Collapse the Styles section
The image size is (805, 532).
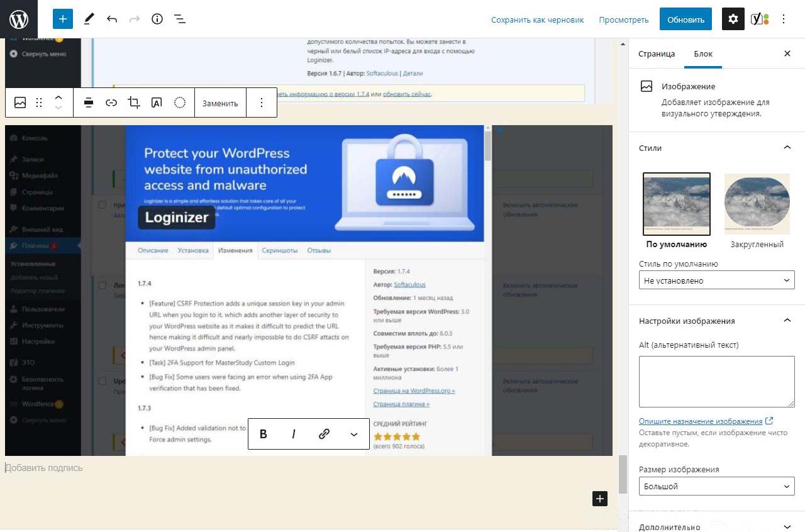point(787,148)
